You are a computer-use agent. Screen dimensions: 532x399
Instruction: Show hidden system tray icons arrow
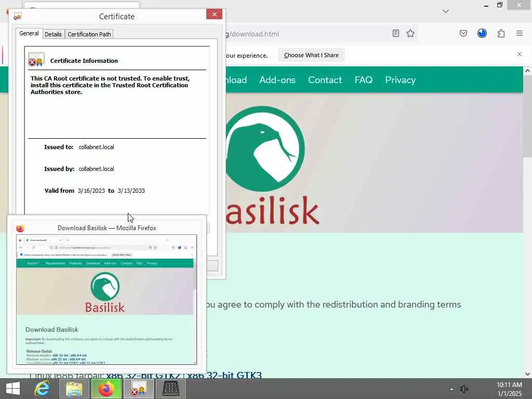(451, 389)
